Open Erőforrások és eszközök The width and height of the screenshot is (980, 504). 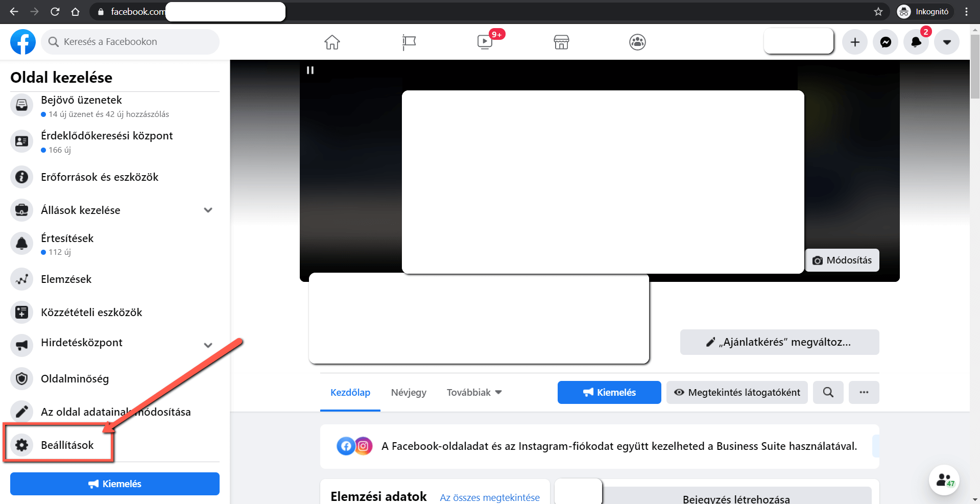pyautogui.click(x=115, y=177)
